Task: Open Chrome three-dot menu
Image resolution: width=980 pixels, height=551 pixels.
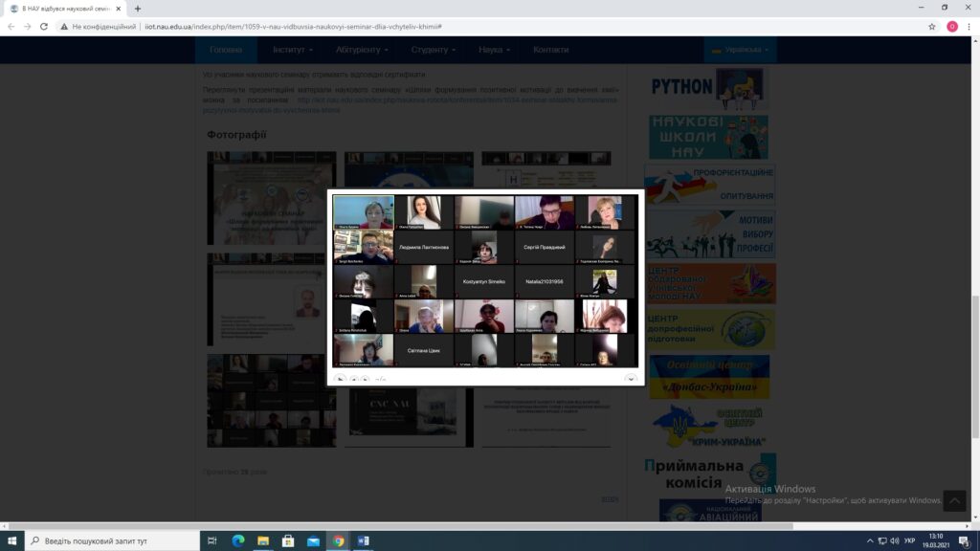Action: pyautogui.click(x=969, y=27)
